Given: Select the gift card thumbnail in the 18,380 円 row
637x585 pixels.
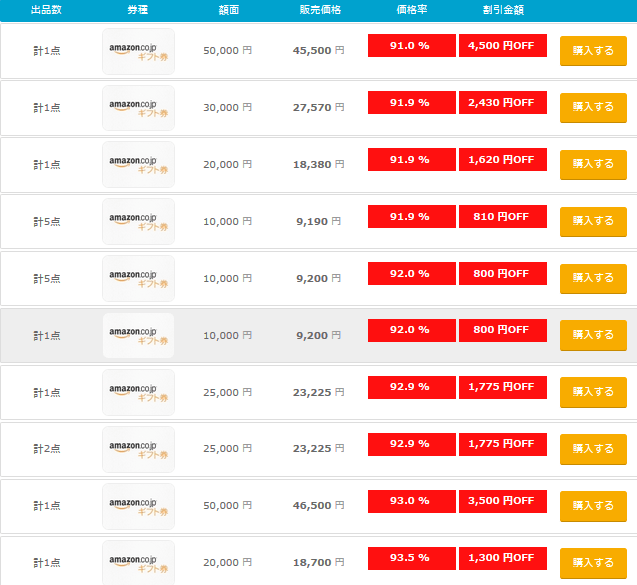Looking at the screenshot, I should point(139,165).
